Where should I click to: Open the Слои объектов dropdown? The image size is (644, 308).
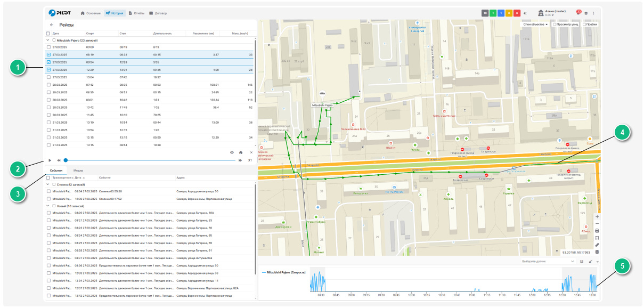click(x=535, y=25)
